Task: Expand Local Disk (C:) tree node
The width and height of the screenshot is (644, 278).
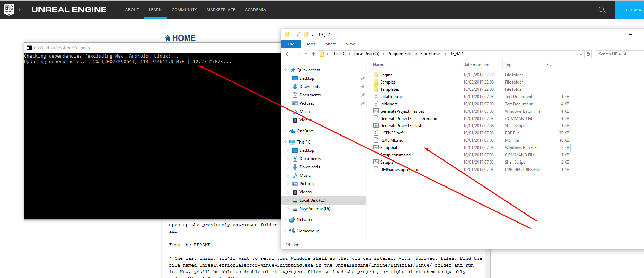Action: tap(288, 200)
